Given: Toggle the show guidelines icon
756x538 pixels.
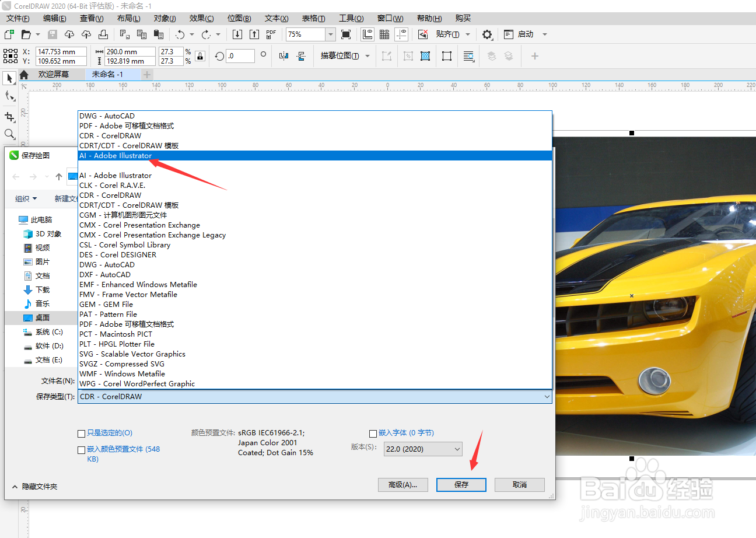Looking at the screenshot, I should [401, 34].
